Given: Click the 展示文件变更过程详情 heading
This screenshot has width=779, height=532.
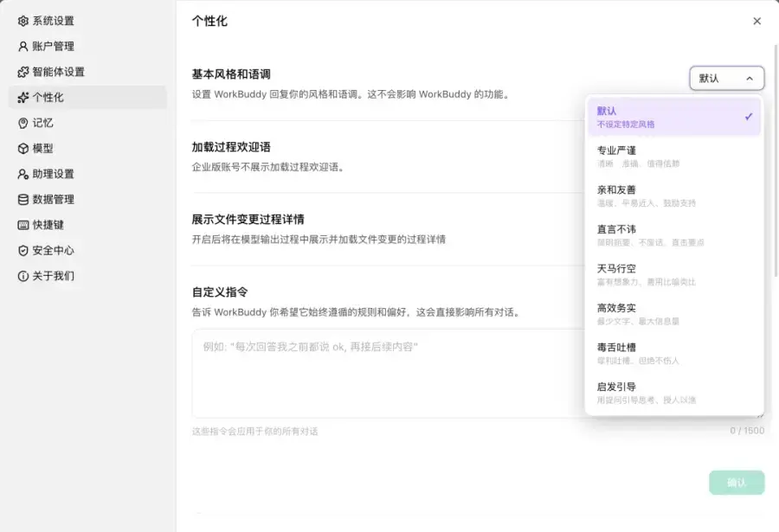Looking at the screenshot, I should [x=248, y=220].
